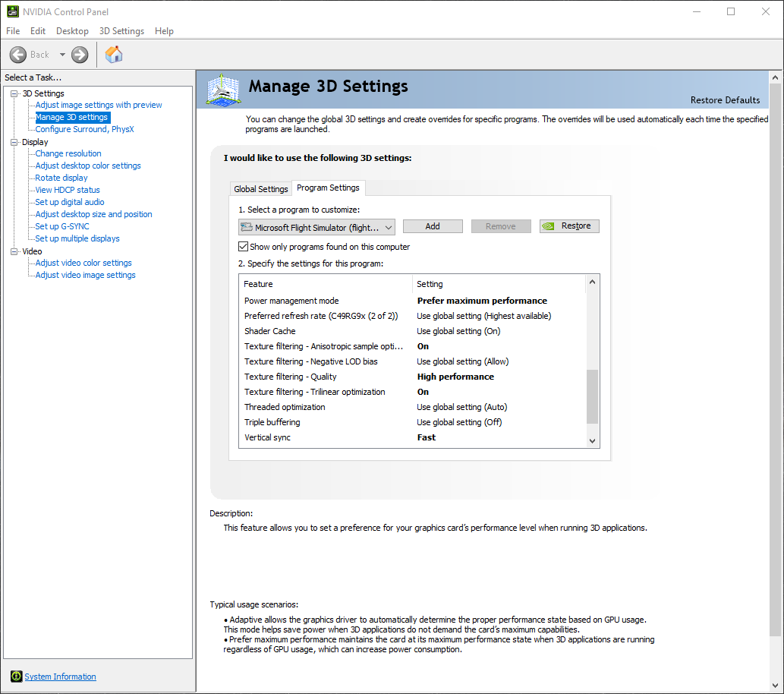The height and width of the screenshot is (694, 784).
Task: Open Set up digital audio
Action: 70,202
